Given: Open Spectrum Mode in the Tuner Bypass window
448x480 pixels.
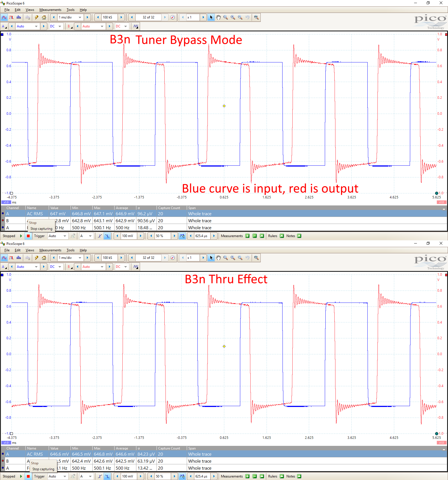Looking at the screenshot, I should click(19, 17).
